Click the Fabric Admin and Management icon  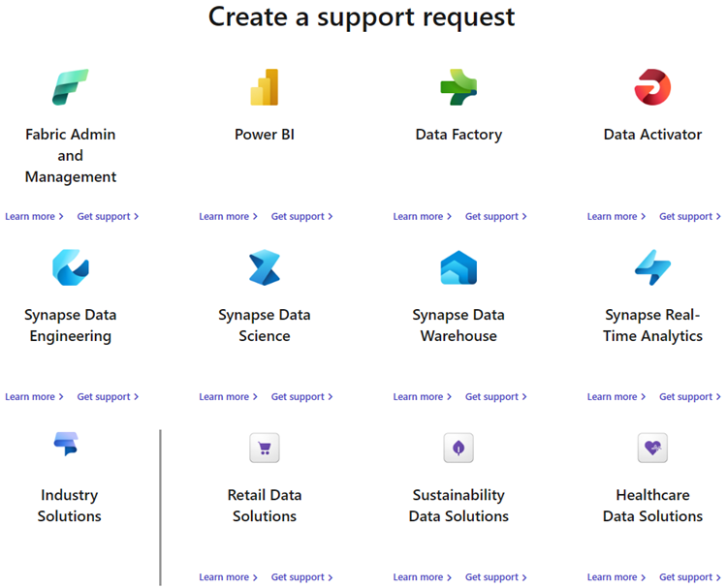point(71,87)
